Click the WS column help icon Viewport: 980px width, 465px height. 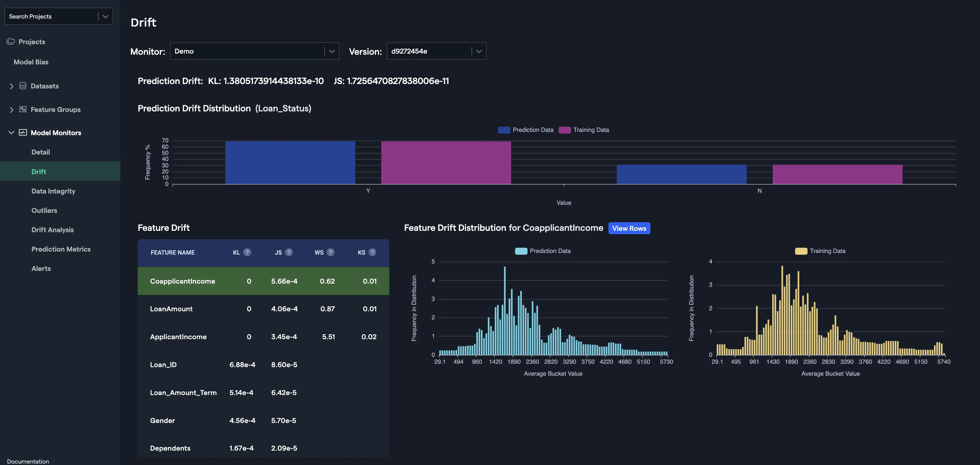coord(331,252)
